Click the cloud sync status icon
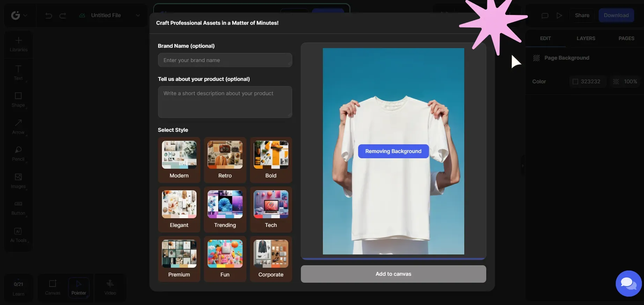 click(82, 15)
